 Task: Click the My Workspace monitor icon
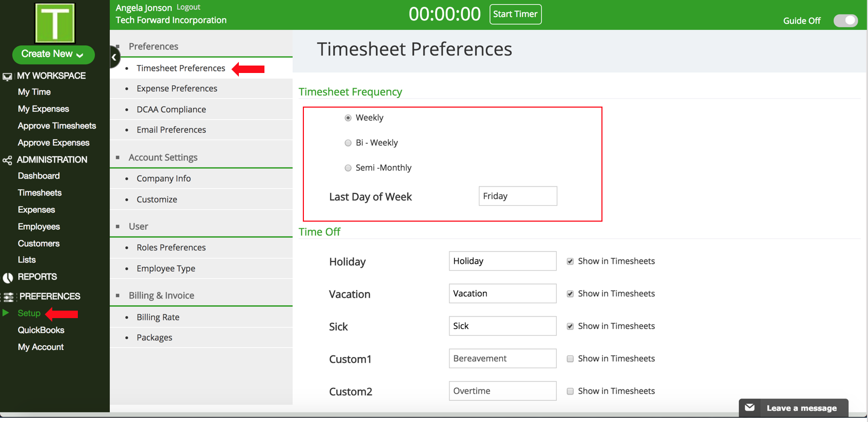[7, 77]
